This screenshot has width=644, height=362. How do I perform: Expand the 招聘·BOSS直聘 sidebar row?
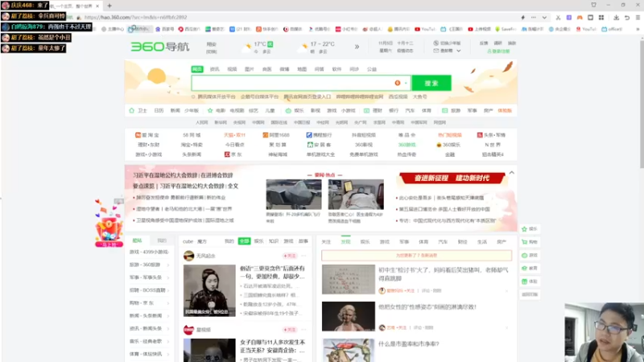click(149, 290)
